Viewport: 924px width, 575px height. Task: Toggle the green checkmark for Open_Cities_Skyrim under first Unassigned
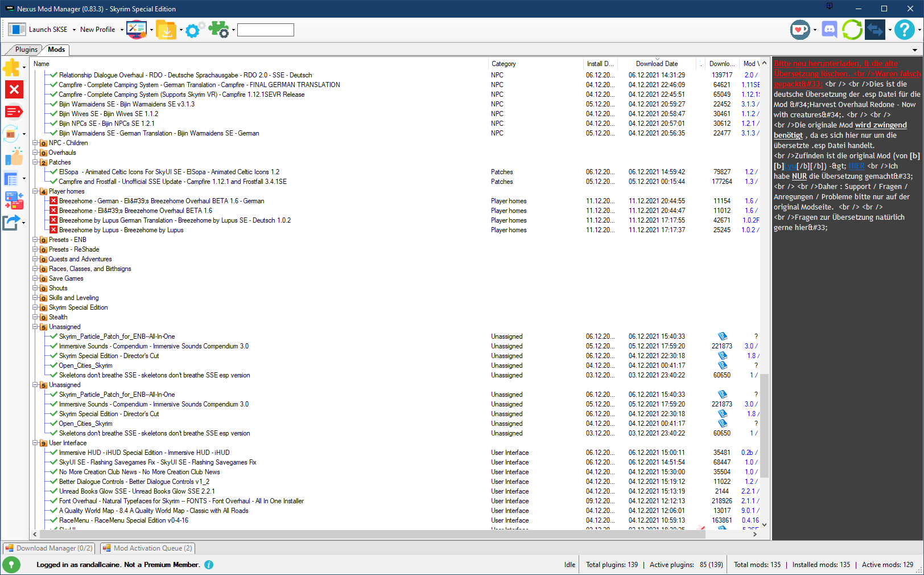54,365
